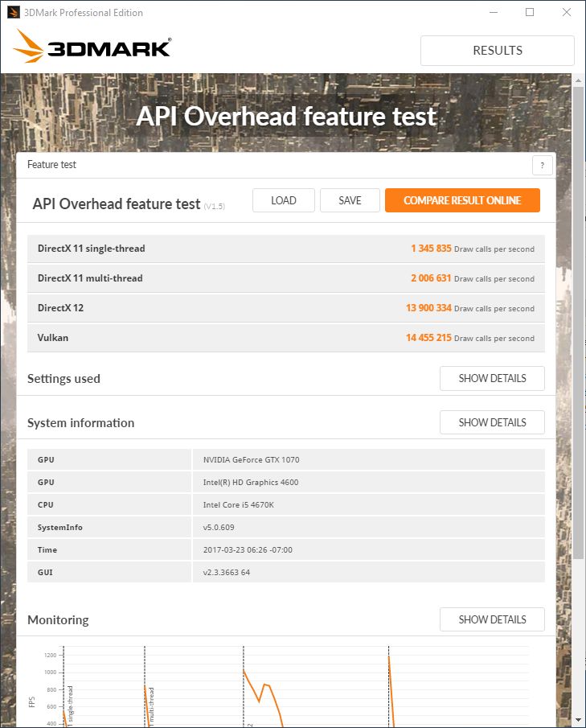Click the Settings used heading

64,378
